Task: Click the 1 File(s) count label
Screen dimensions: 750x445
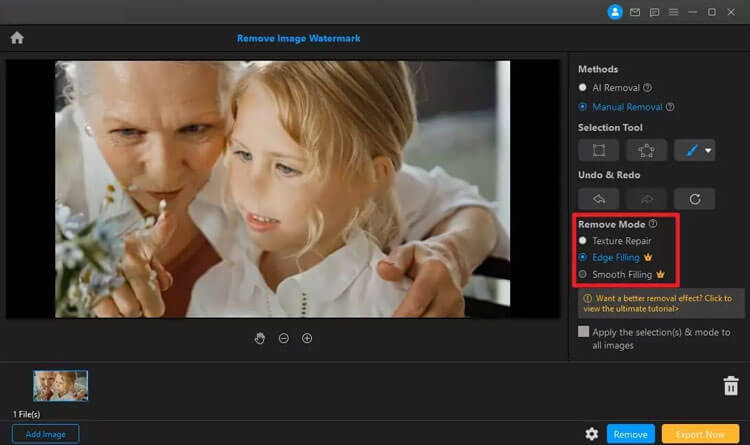Action: pyautogui.click(x=26, y=414)
